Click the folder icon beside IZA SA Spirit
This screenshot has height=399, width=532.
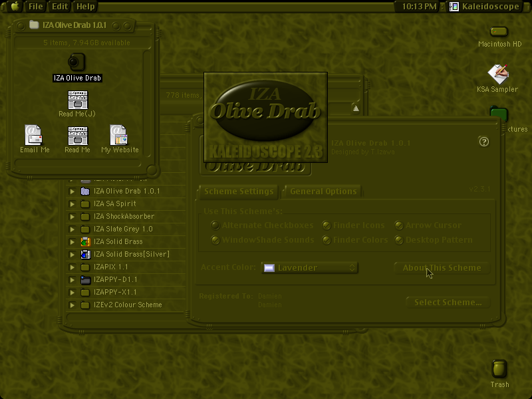(85, 204)
